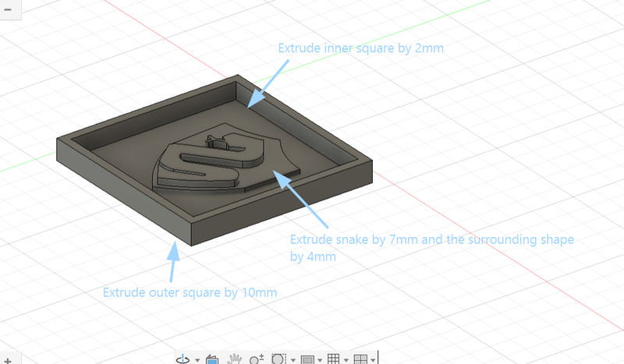The image size is (624, 364).
Task: Click the Look At icon
Action: [x=212, y=359]
